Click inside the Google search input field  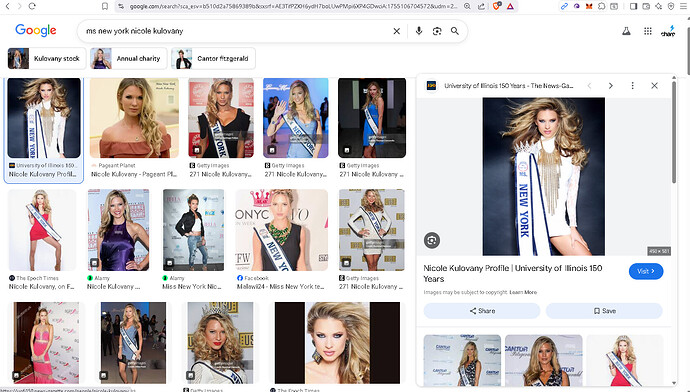(235, 31)
